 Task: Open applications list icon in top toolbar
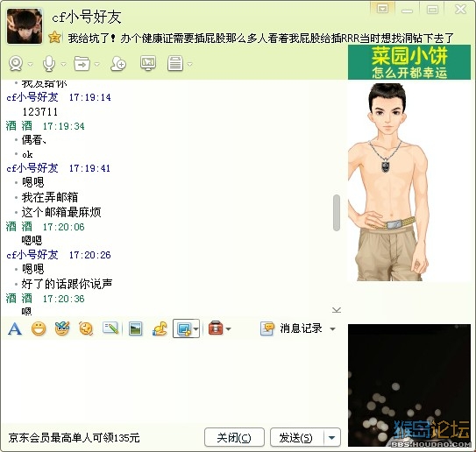[175, 64]
